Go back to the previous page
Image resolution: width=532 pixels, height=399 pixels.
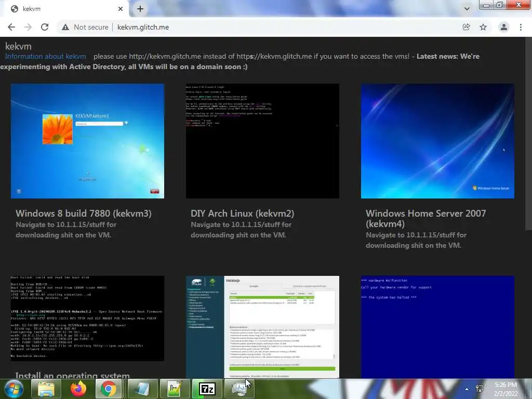pyautogui.click(x=11, y=27)
